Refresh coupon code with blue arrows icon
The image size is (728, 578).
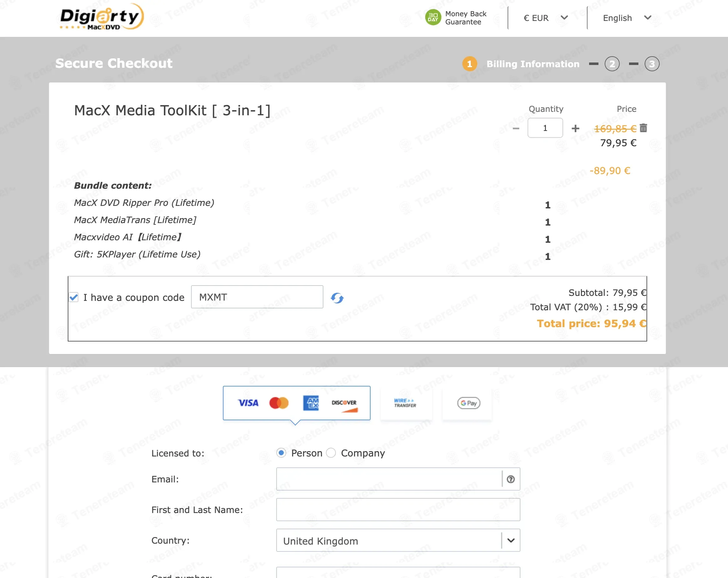click(x=337, y=298)
